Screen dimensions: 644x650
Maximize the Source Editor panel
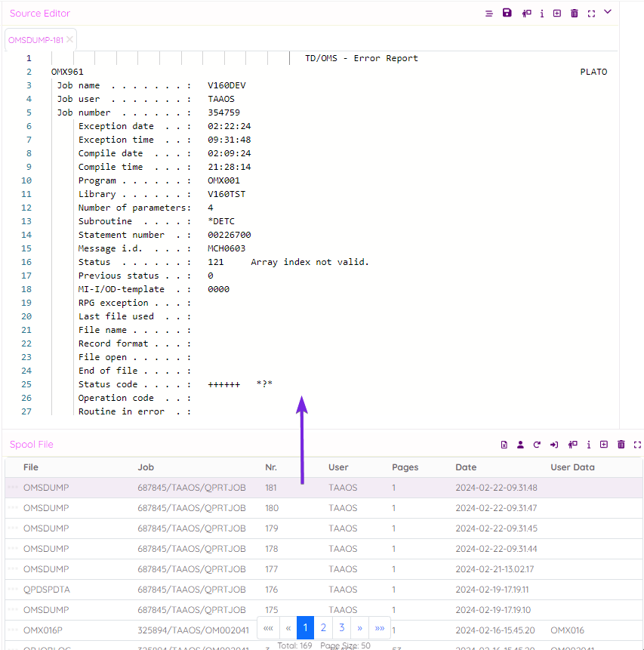tap(591, 14)
